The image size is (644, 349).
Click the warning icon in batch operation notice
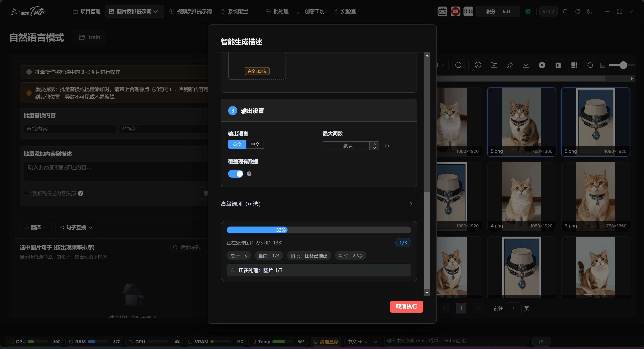(x=29, y=72)
